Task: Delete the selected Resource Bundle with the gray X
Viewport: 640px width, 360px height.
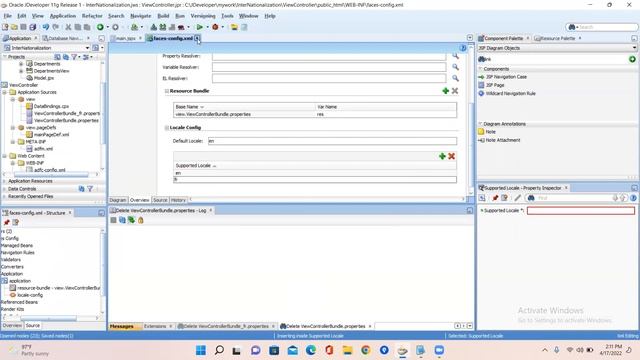Action: 455,91
